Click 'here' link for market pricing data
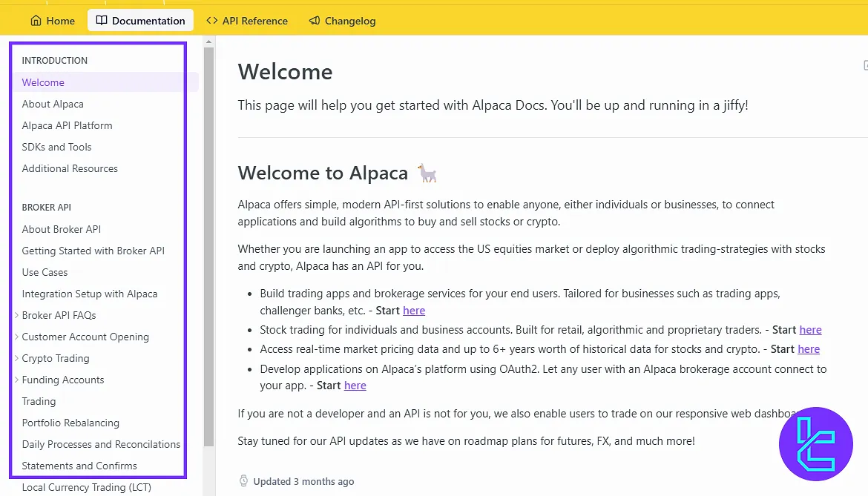The width and height of the screenshot is (868, 496). (x=808, y=349)
